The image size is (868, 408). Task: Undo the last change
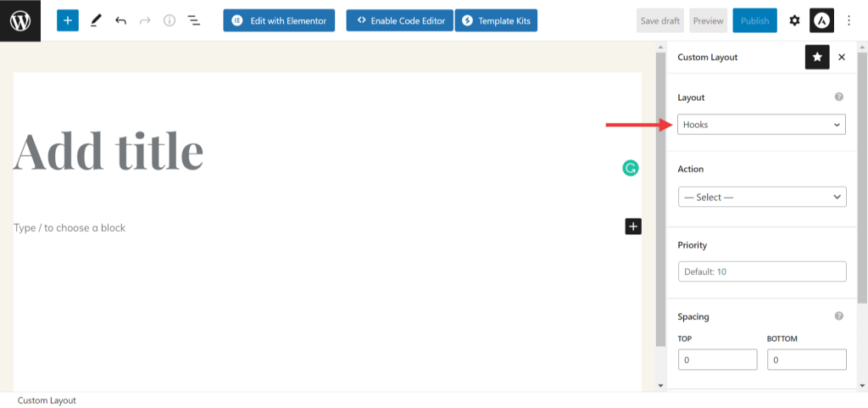(x=120, y=21)
